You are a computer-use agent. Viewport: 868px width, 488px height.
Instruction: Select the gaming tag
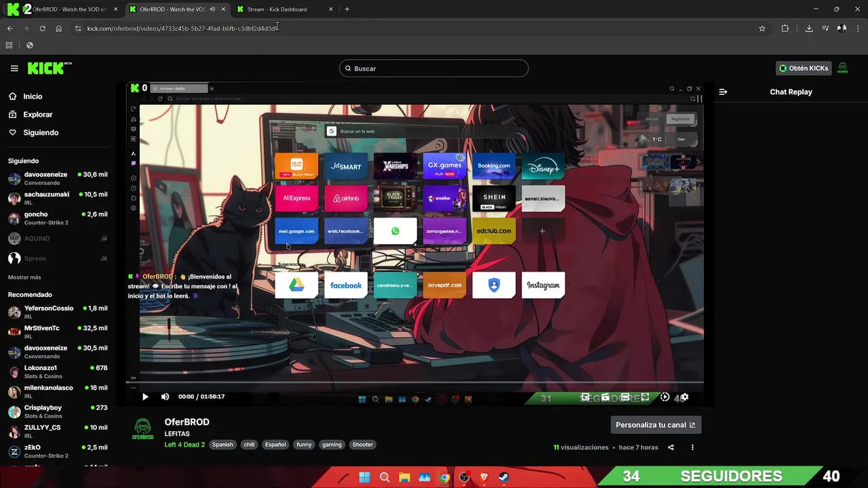point(332,445)
